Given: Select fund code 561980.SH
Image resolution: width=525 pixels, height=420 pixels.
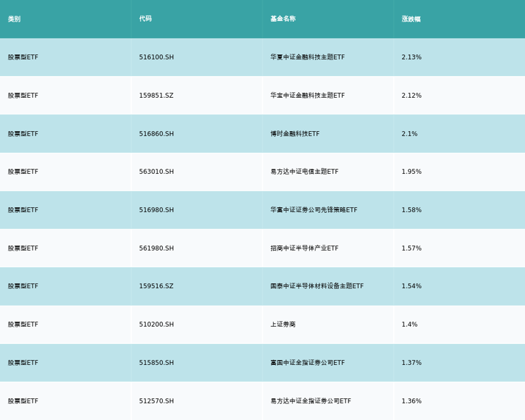Looking at the screenshot, I should point(156,248).
